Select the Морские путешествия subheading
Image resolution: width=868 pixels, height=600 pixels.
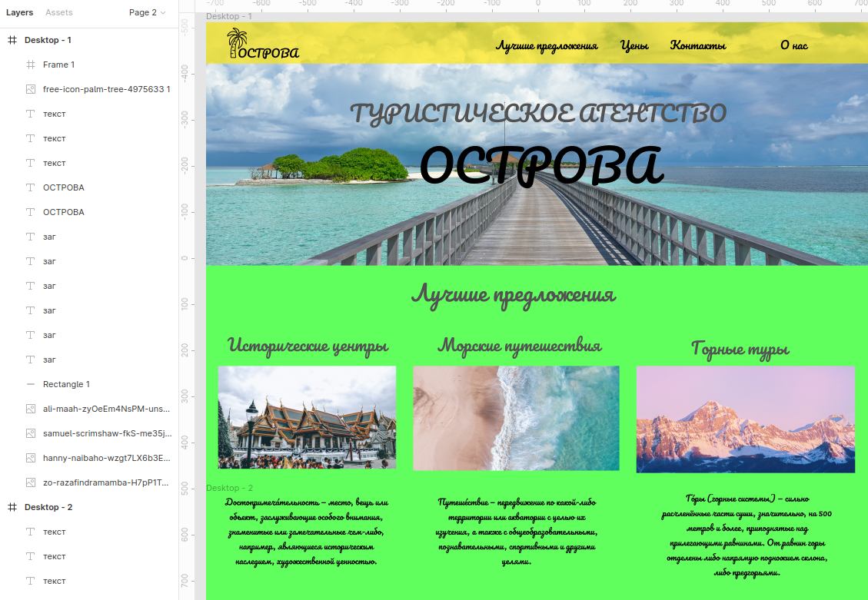tap(519, 346)
